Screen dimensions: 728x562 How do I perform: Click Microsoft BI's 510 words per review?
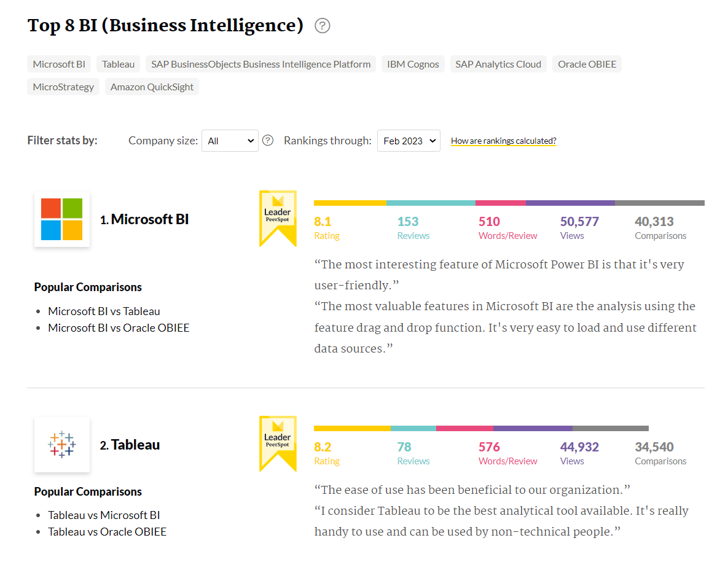coord(490,222)
